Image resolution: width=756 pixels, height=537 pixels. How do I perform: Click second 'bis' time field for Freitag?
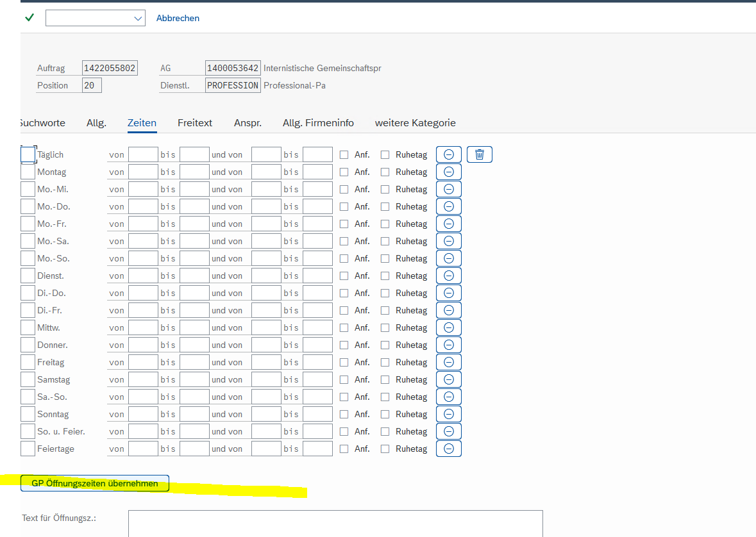(x=318, y=363)
